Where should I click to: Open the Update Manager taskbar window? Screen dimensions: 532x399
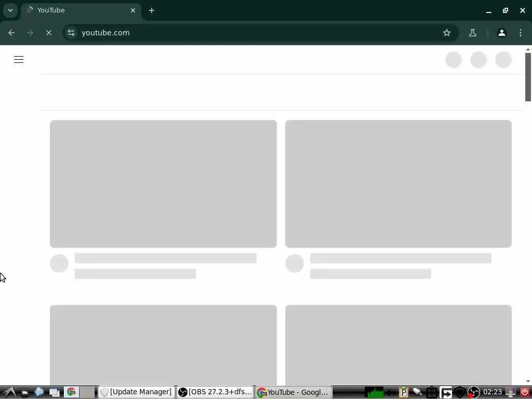[x=137, y=392]
